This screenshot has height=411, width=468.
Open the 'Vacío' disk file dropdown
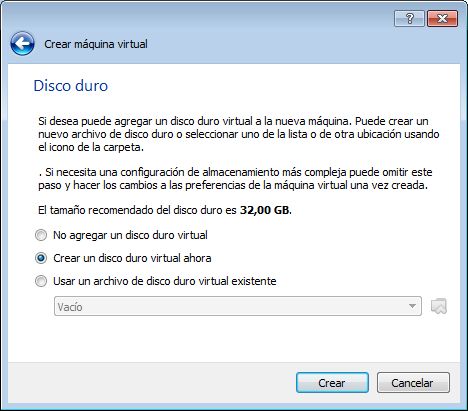(238, 306)
